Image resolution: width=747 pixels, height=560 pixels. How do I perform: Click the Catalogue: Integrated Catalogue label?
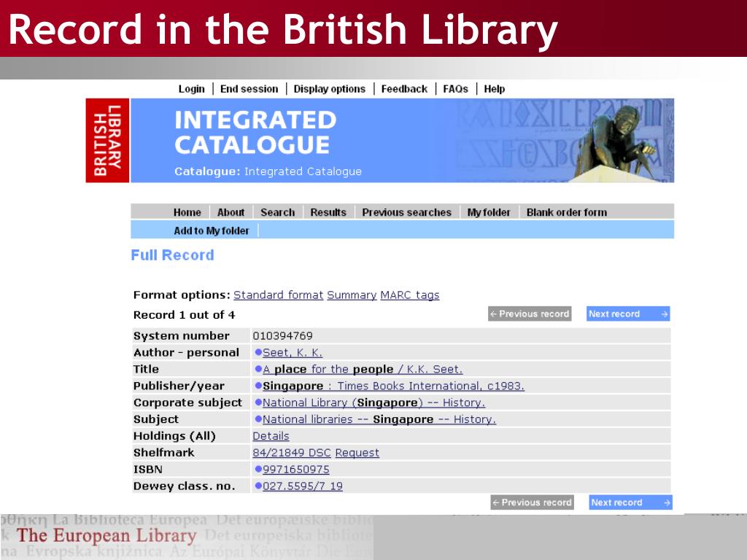pos(268,171)
